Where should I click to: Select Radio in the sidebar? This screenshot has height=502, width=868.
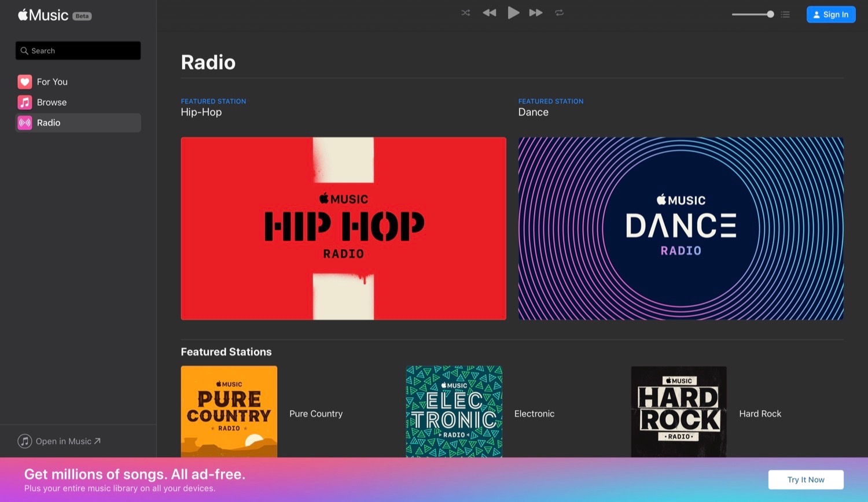click(x=78, y=123)
